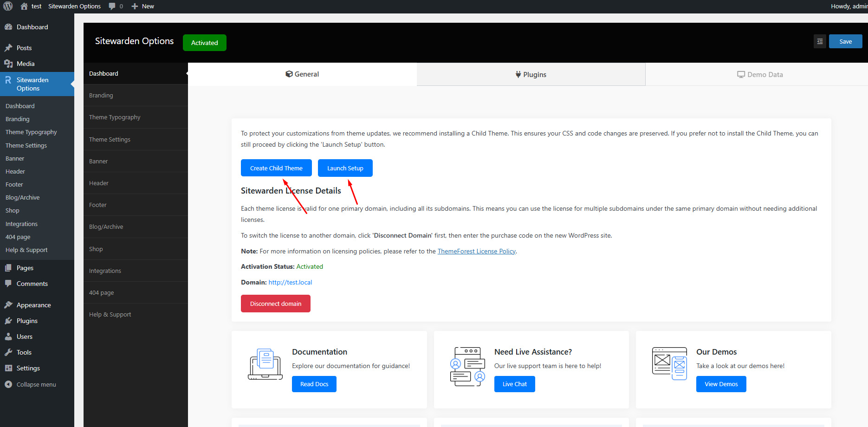
Task: Click the Settings sliders icon in sidebar
Action: 8,368
